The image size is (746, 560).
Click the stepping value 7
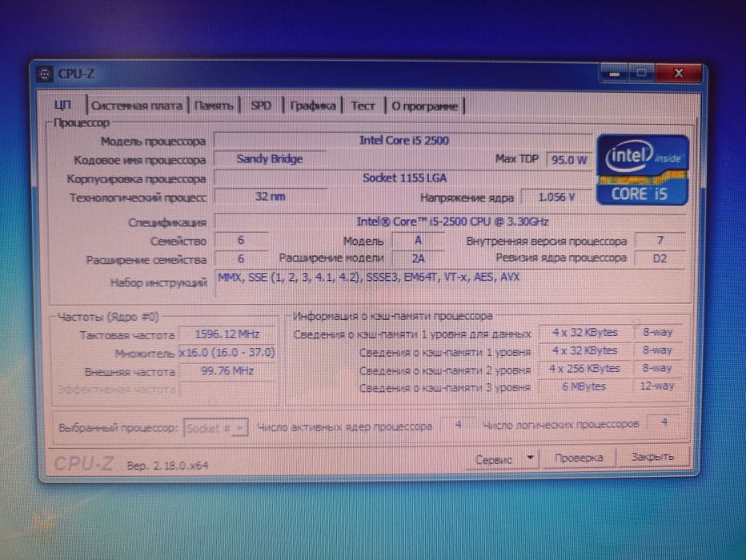[x=660, y=241]
